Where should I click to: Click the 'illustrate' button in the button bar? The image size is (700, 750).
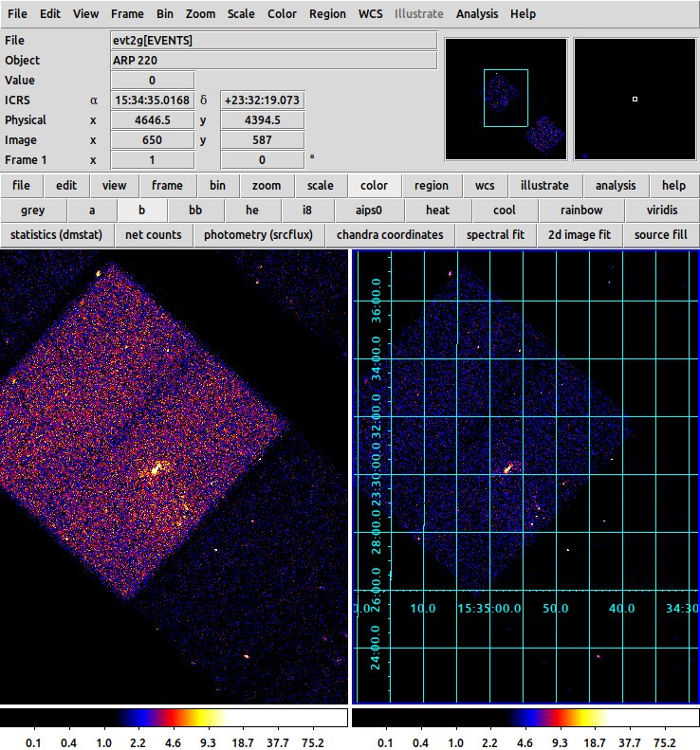click(x=544, y=186)
